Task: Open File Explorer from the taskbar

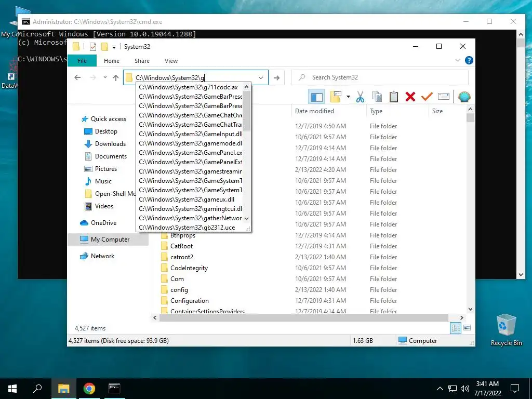Action: point(63,389)
